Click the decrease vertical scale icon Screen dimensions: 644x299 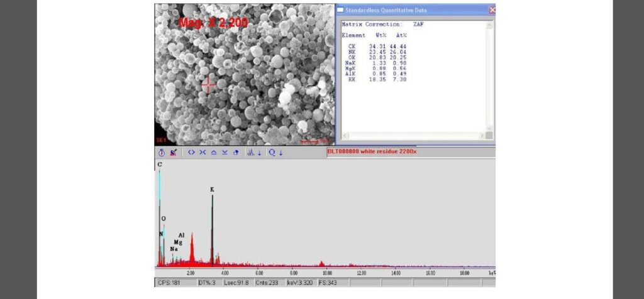pyautogui.click(x=225, y=153)
